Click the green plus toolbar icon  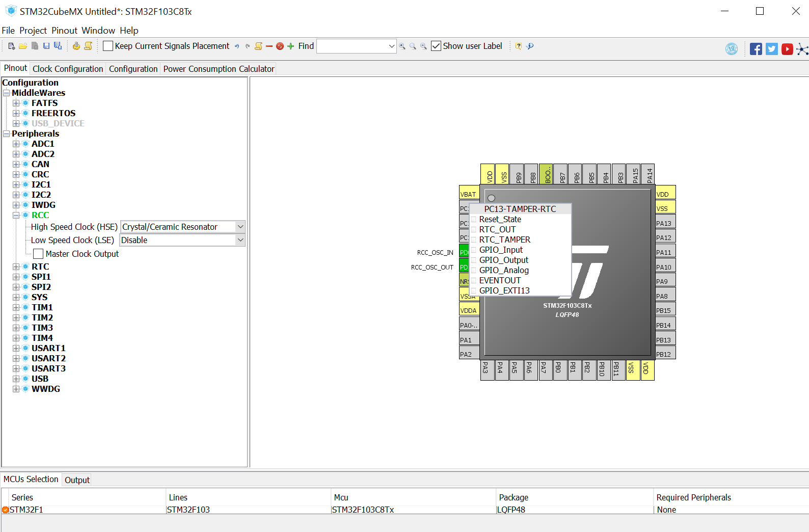pyautogui.click(x=290, y=46)
